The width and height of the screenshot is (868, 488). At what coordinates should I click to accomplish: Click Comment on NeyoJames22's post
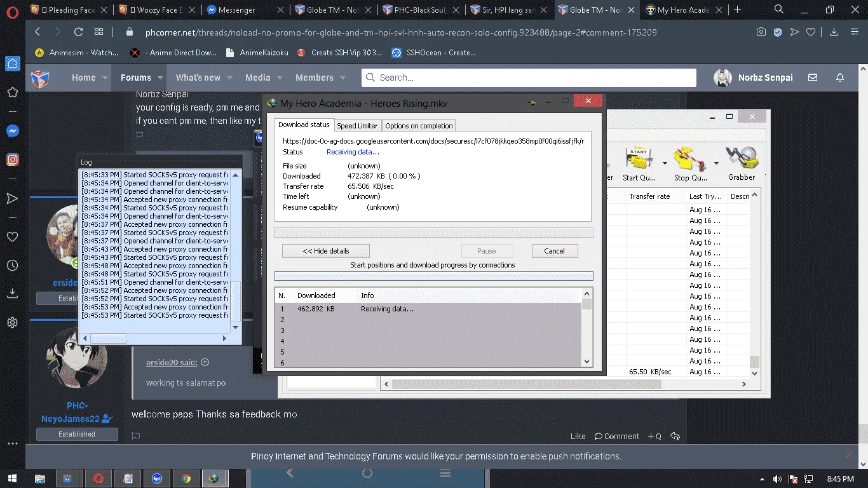pyautogui.click(x=616, y=437)
